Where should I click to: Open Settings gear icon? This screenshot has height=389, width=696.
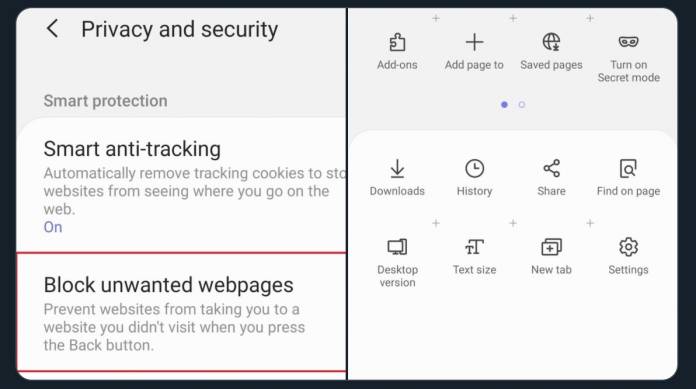(x=628, y=247)
